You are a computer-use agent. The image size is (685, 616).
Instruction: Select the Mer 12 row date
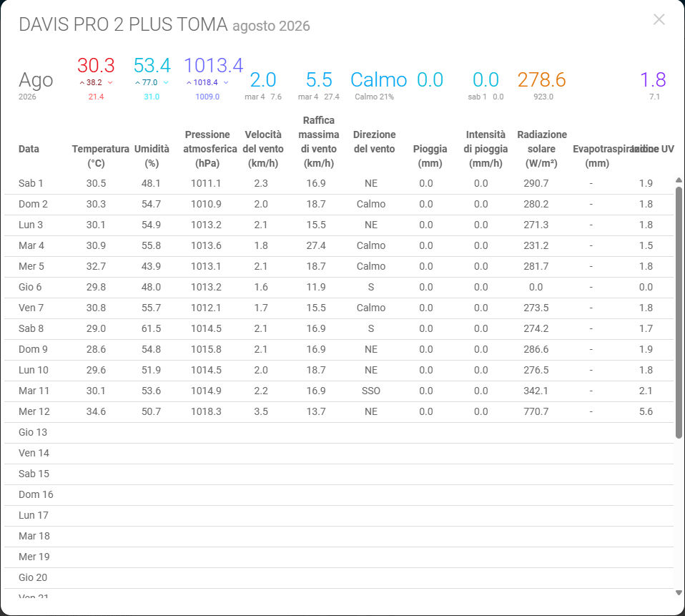(34, 411)
